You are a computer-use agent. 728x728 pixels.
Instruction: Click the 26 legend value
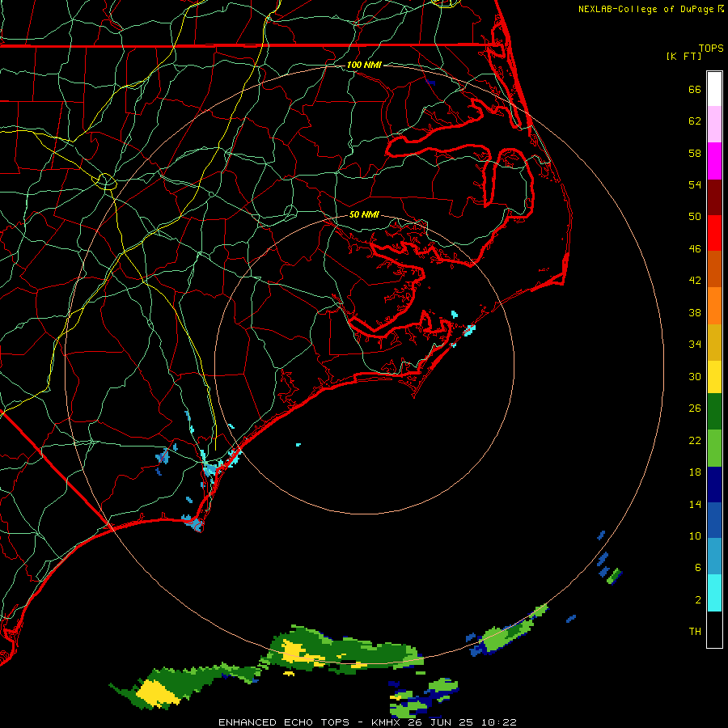[x=695, y=408]
